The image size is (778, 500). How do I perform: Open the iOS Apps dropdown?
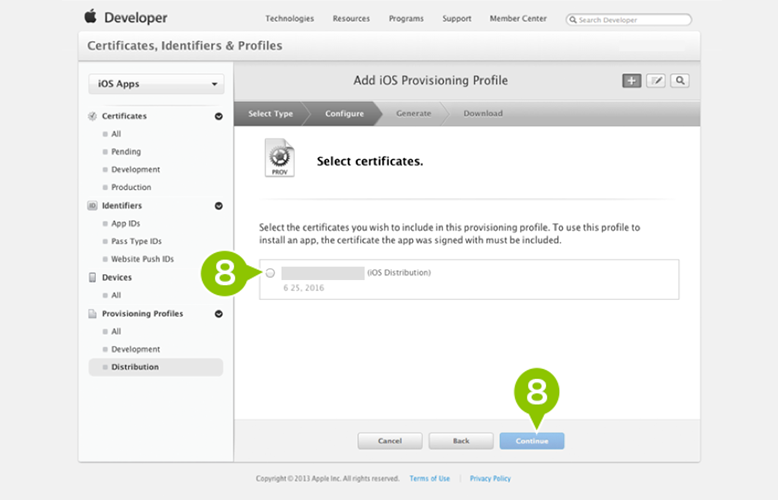156,84
